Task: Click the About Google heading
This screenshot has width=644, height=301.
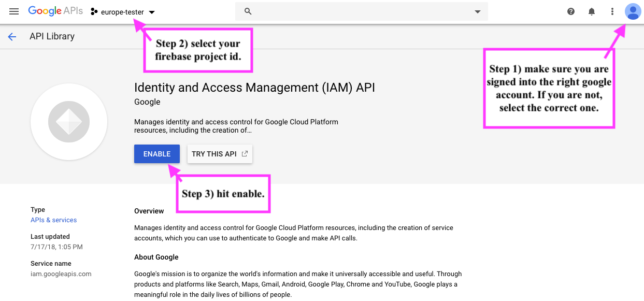Action: pos(156,257)
